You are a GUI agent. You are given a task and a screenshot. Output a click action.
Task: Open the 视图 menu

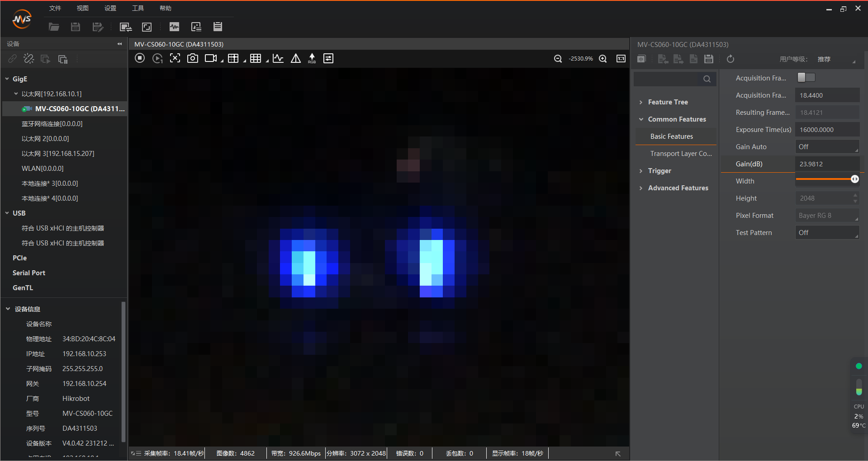(x=82, y=8)
